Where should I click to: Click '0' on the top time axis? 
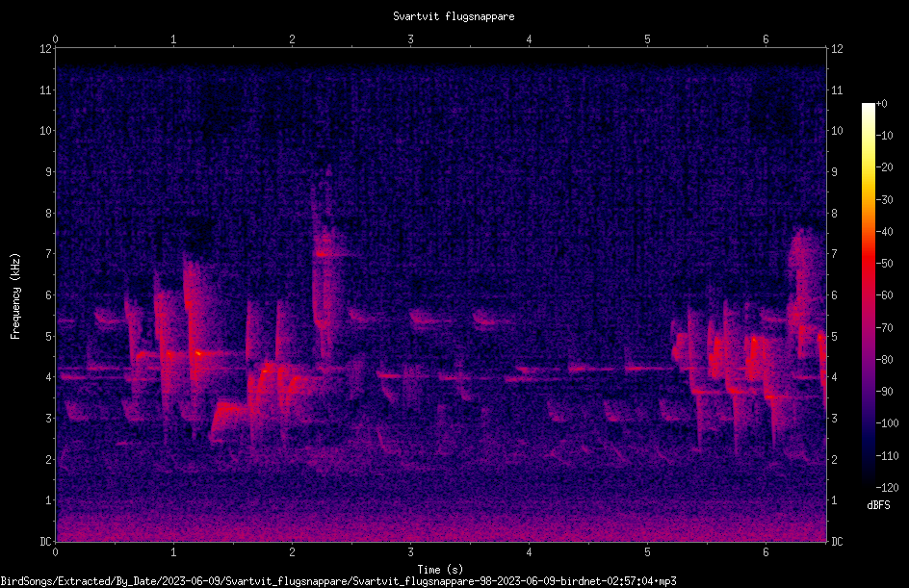click(x=55, y=39)
